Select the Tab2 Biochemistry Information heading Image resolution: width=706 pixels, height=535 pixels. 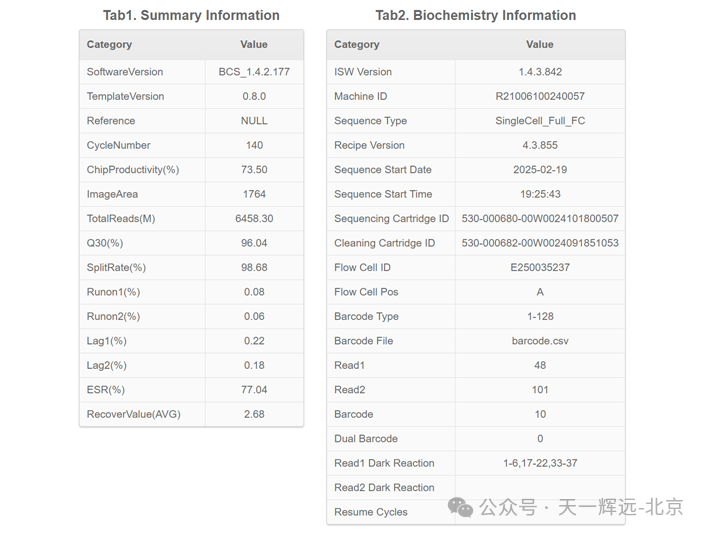click(x=476, y=15)
